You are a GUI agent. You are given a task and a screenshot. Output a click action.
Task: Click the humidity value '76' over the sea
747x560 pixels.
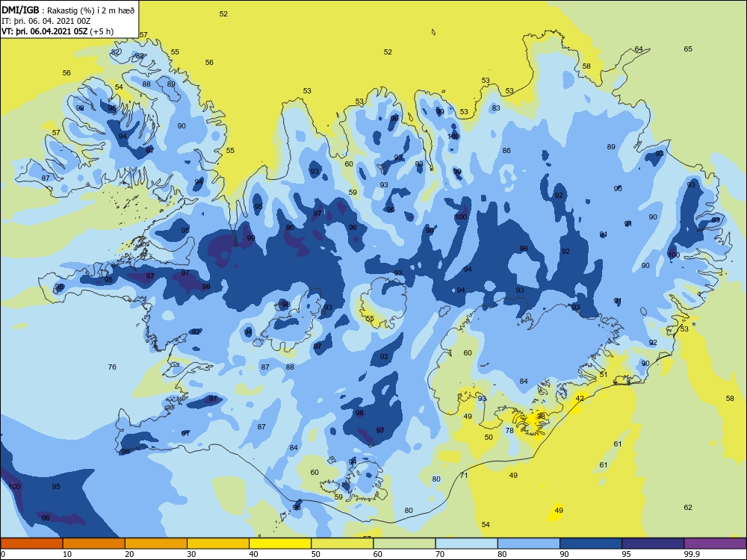click(112, 367)
